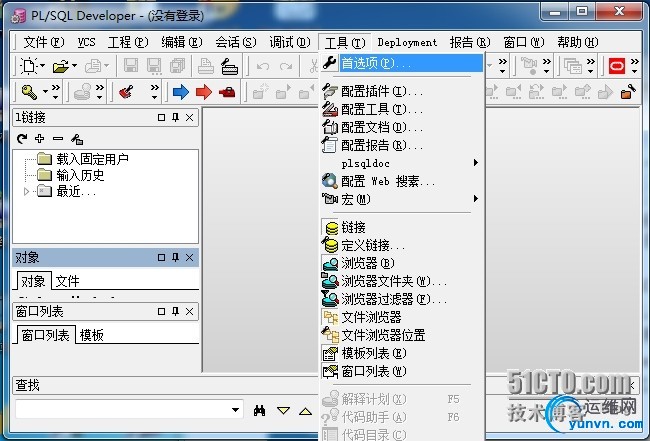650x441 pixels.
Task: Click the red Oracle logo toolbar icon
Action: click(x=616, y=66)
